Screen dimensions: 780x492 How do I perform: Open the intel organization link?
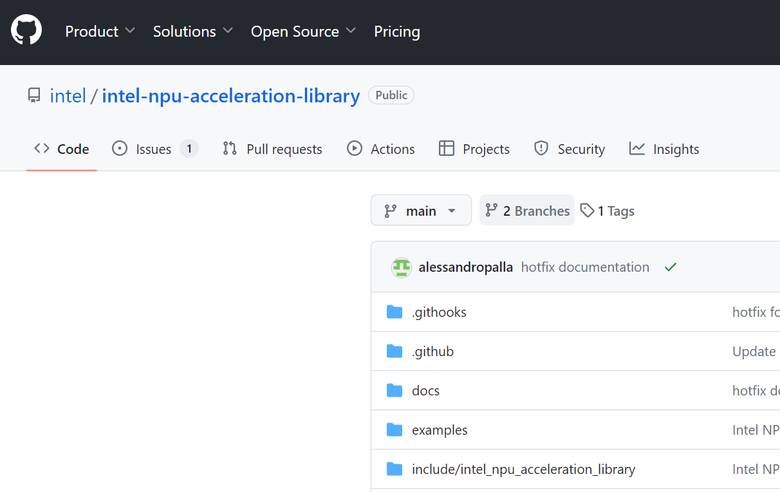click(x=68, y=96)
